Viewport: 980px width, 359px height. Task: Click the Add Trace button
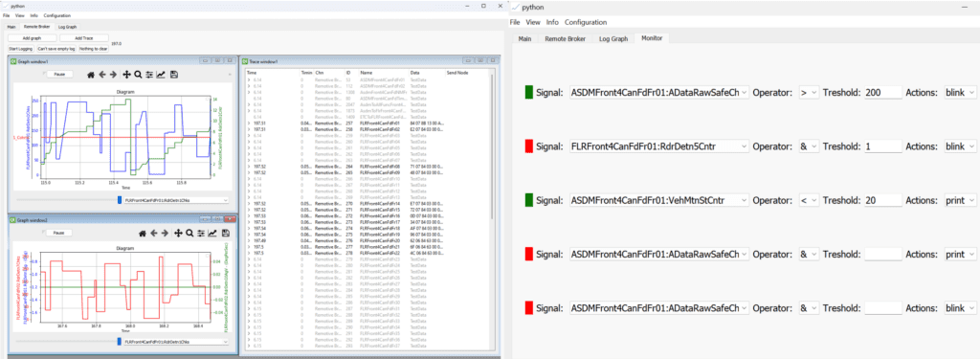pos(84,38)
